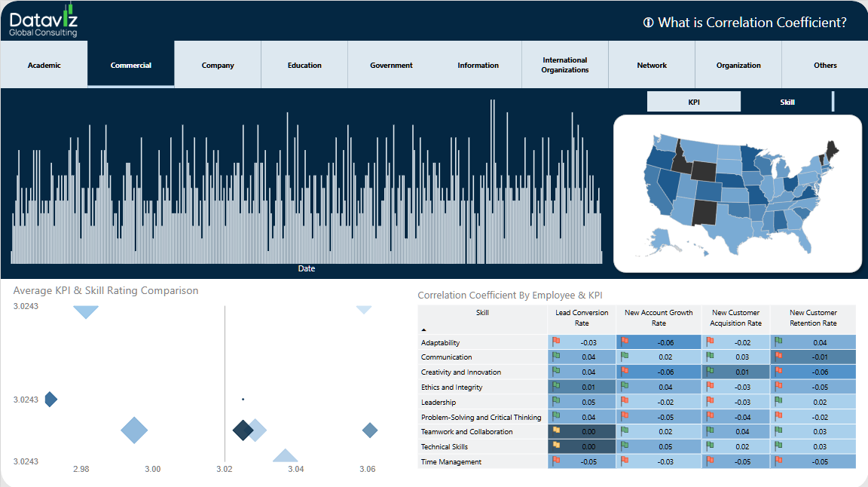Click the red flag in Adaptability Lead Conversion cell

point(556,342)
